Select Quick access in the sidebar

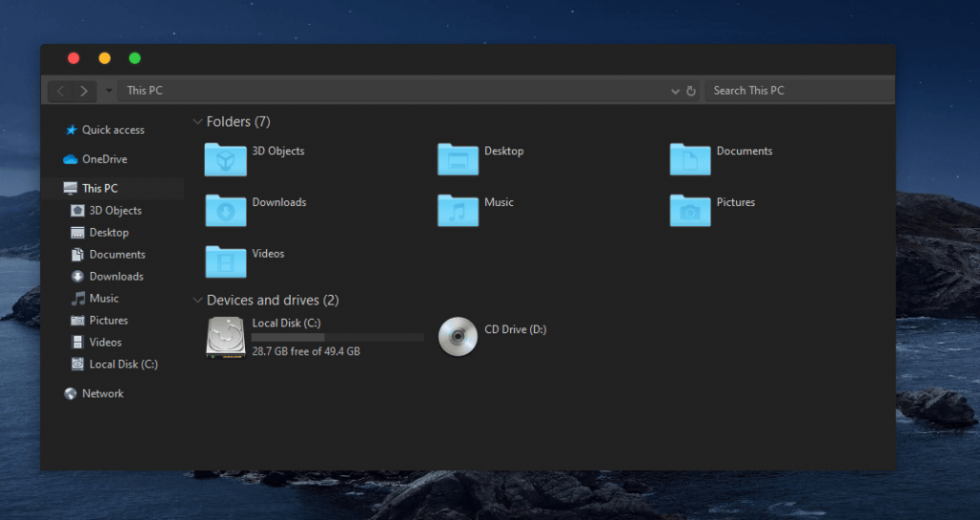coord(112,130)
